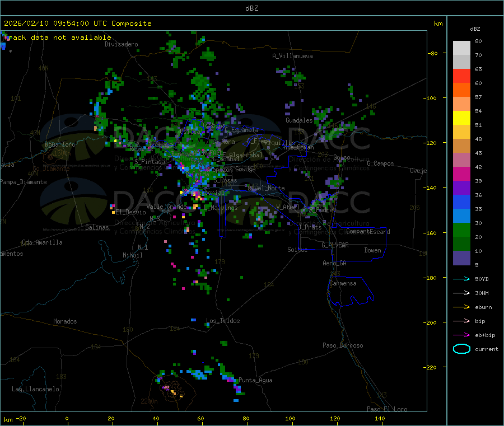The width and height of the screenshot is (504, 426).
Task: Click the 'Divisadero' map label
Action: [121, 44]
